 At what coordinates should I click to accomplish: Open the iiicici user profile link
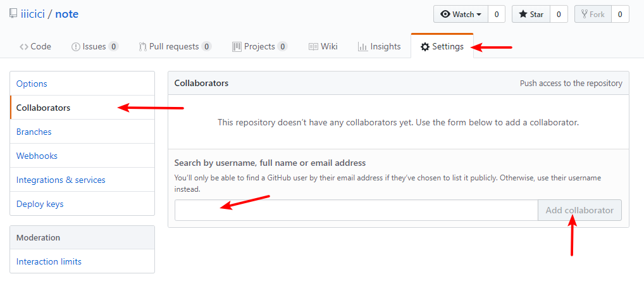point(32,14)
